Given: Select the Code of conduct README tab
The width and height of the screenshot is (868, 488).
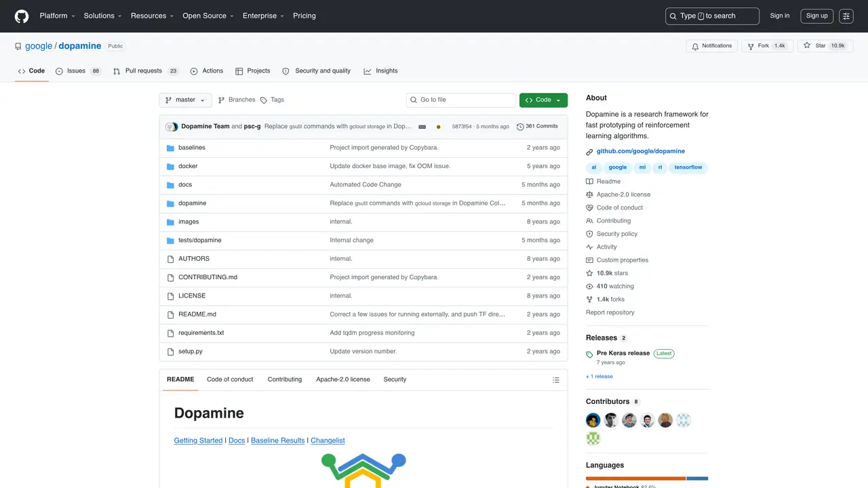Looking at the screenshot, I should (x=230, y=380).
